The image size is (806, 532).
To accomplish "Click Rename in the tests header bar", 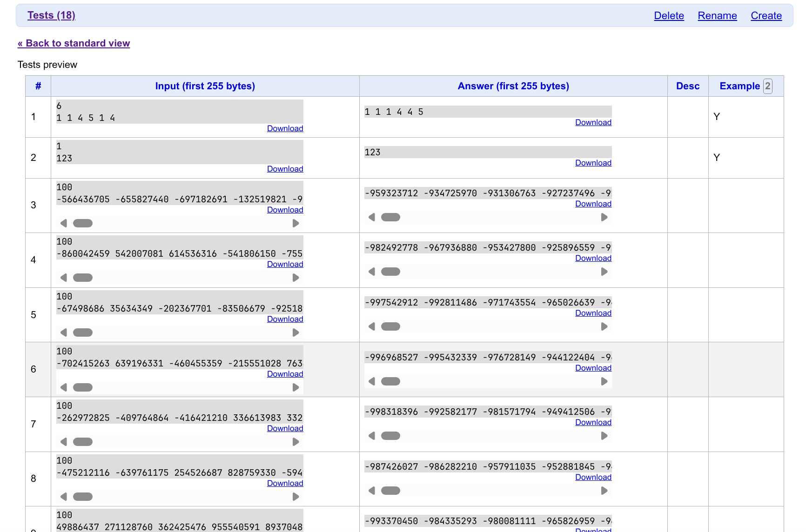I will (x=717, y=16).
